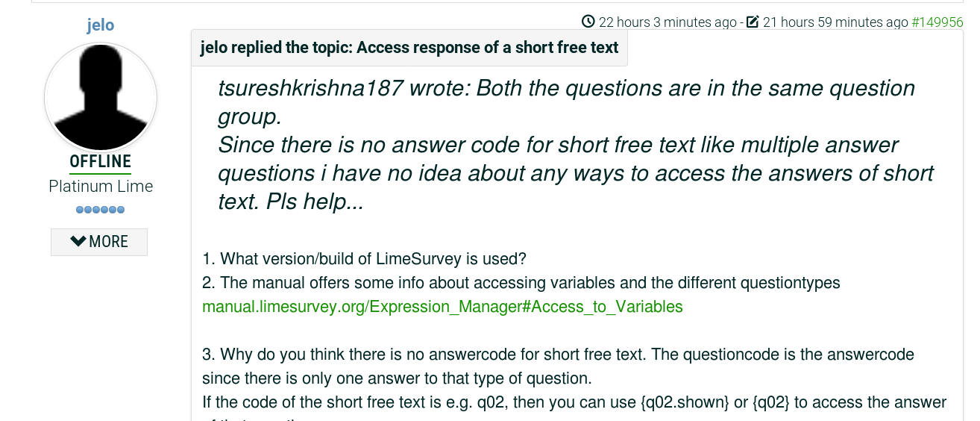The width and height of the screenshot is (980, 421).
Task: Open jelo's profile via the username link
Action: (x=100, y=25)
